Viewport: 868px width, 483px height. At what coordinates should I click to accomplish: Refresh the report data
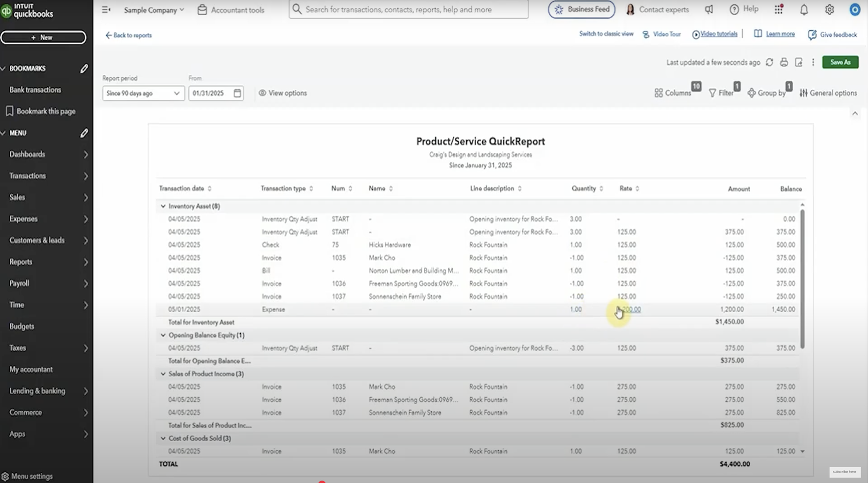coord(769,62)
